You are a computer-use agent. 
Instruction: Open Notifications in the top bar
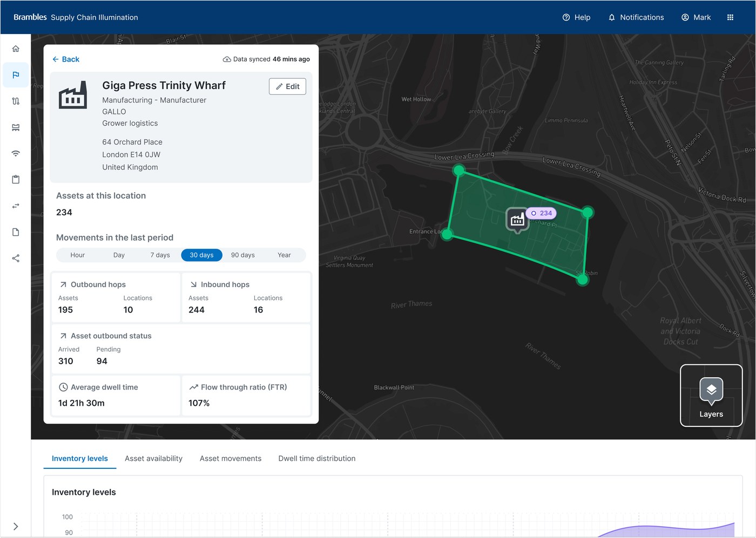click(x=636, y=17)
